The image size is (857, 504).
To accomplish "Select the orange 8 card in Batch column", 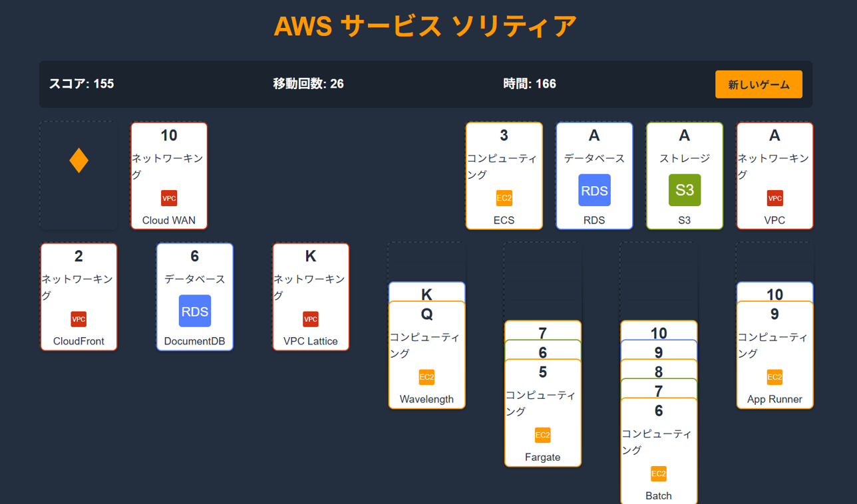I will point(659,369).
